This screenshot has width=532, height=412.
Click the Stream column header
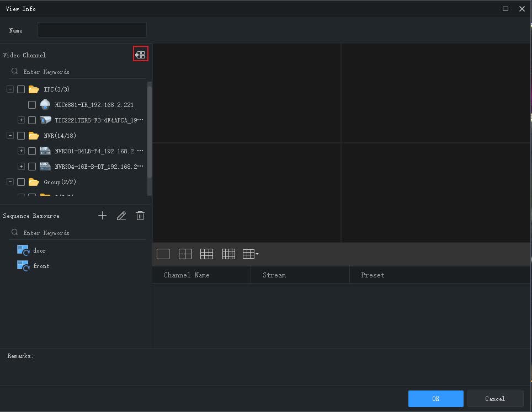(300, 275)
